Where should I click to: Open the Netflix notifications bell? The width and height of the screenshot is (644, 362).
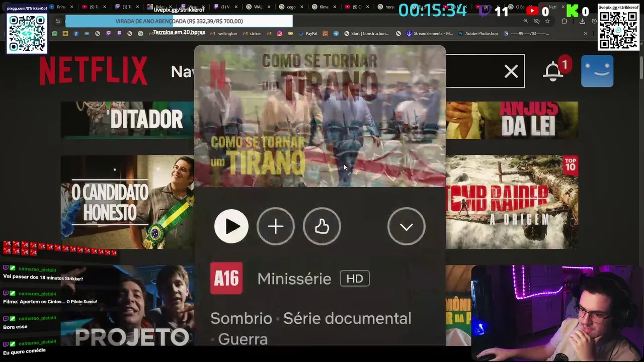(553, 71)
